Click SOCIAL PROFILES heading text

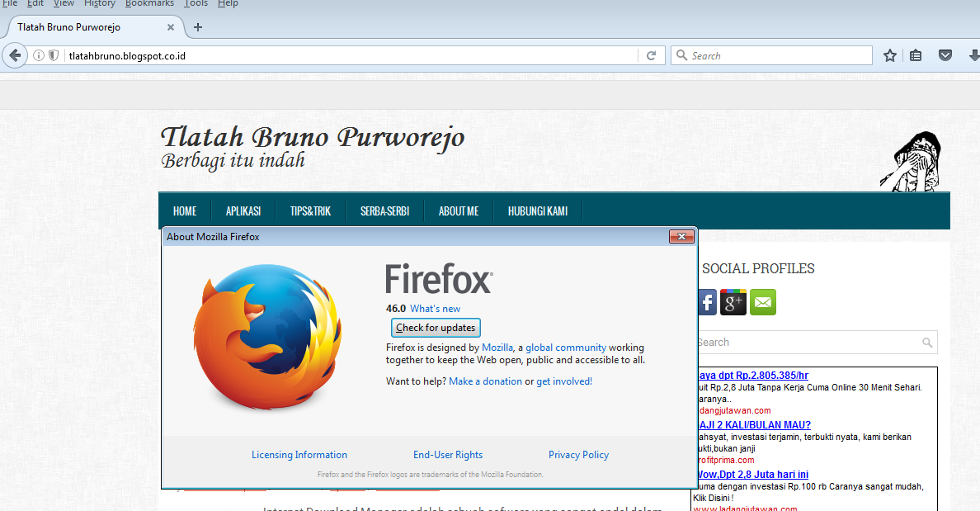pyautogui.click(x=758, y=268)
